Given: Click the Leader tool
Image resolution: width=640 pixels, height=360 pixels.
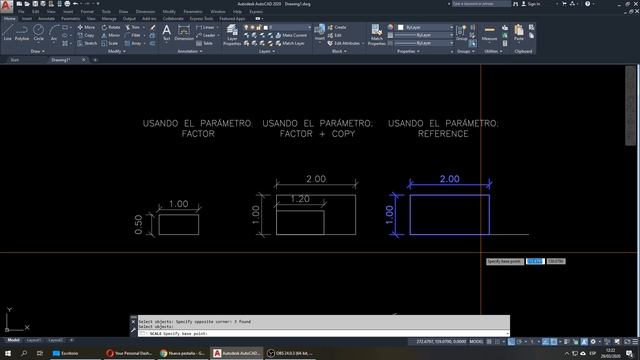Looking at the screenshot, I should (x=205, y=36).
